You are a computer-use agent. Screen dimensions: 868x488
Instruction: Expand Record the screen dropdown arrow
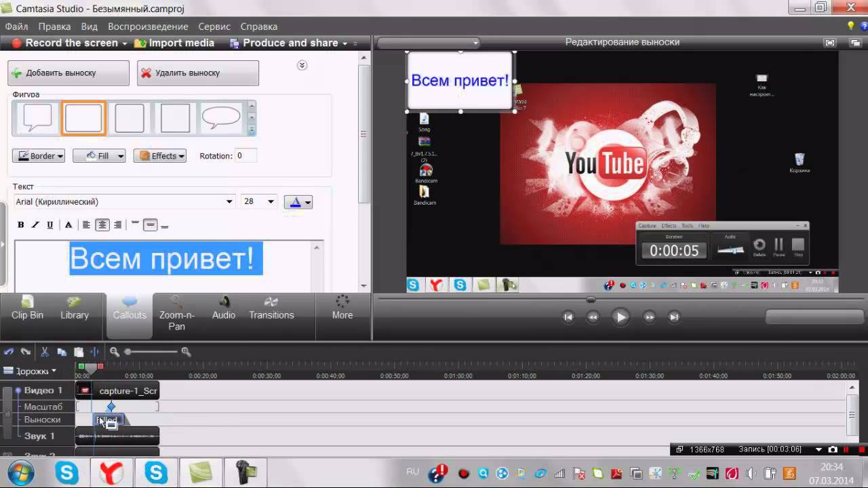[x=124, y=43]
